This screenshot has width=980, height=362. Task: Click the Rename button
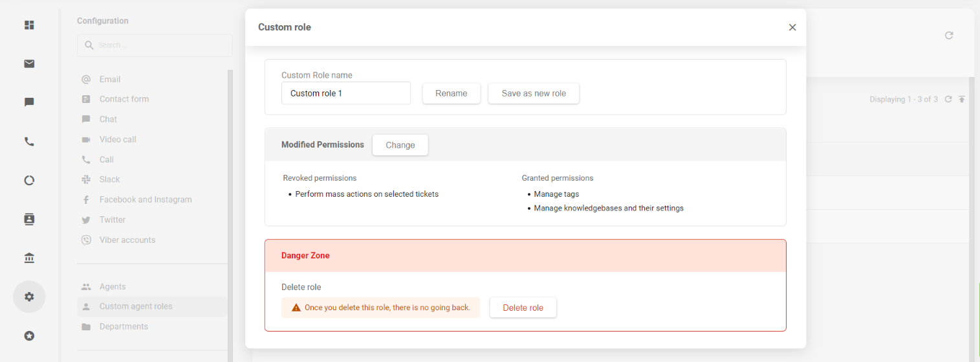click(451, 93)
